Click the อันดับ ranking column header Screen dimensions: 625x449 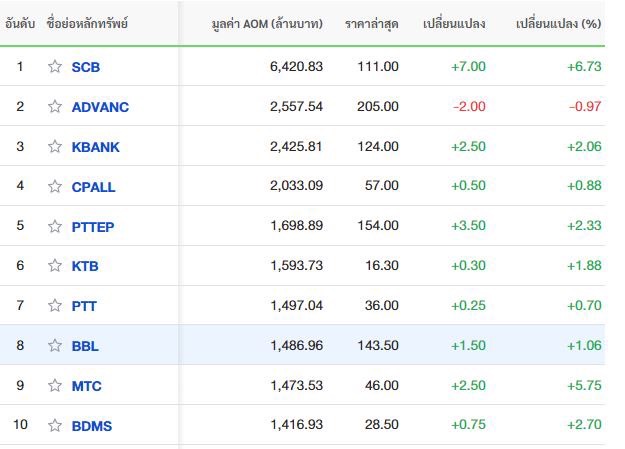tap(21, 22)
